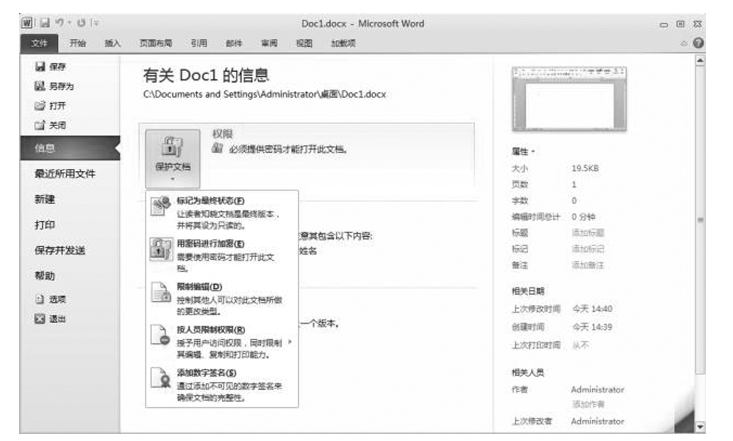
Task: Expand the 按人员限制权限 submenu arrow
Action: pos(290,342)
